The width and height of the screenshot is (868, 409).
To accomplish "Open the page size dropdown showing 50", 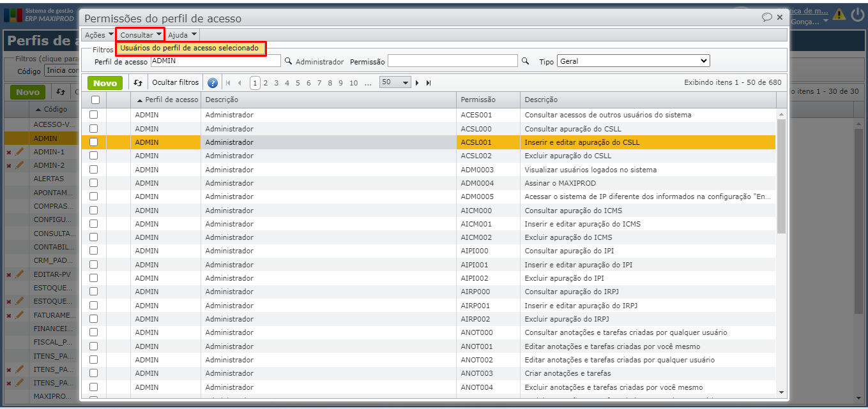I will (395, 82).
